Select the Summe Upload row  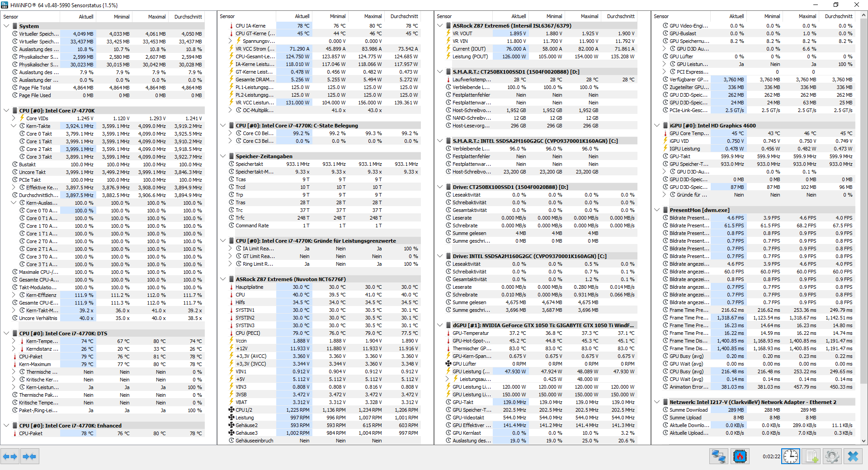coord(754,418)
